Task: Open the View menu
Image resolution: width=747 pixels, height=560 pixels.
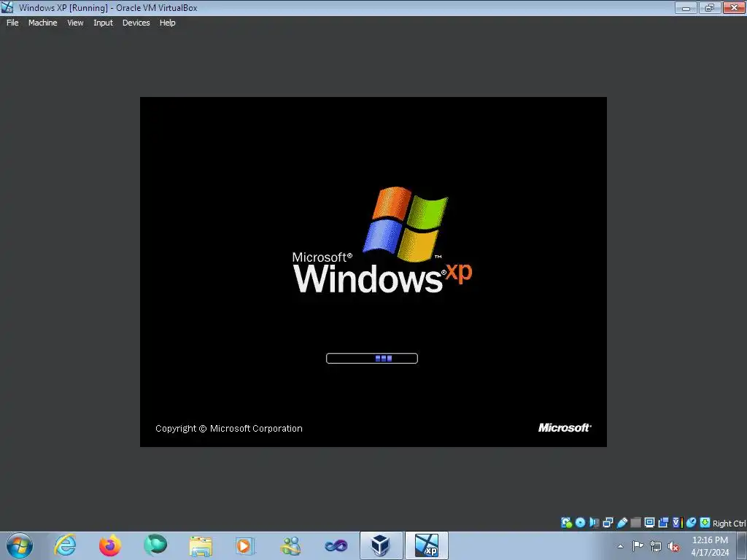Action: pos(75,23)
